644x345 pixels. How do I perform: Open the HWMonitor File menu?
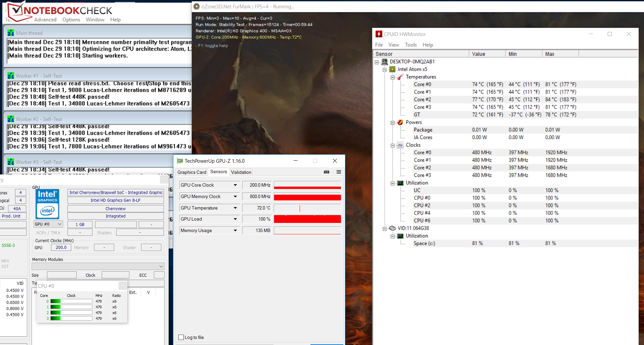click(x=379, y=45)
